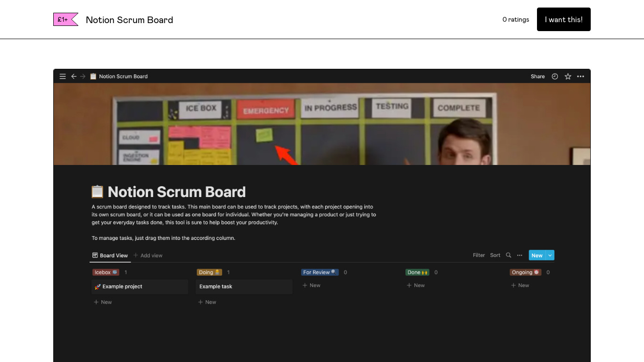
Task: Open the Example project card
Action: click(x=140, y=287)
